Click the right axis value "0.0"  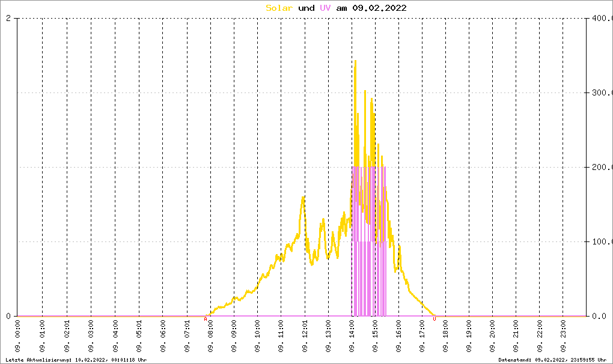(599, 316)
